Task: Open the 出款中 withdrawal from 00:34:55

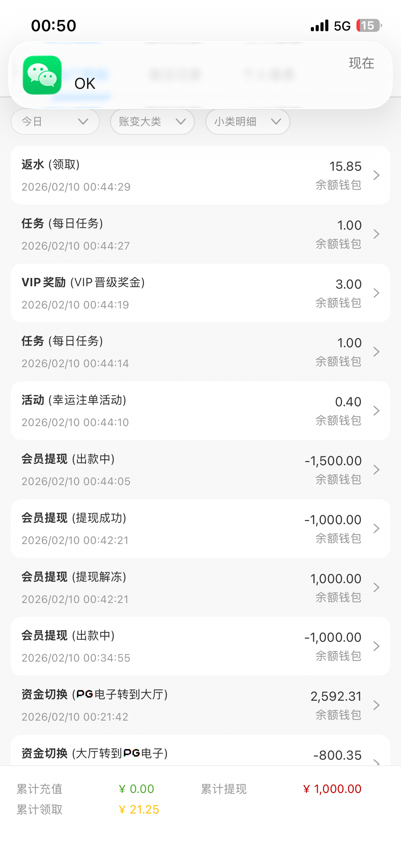Action: [x=200, y=646]
